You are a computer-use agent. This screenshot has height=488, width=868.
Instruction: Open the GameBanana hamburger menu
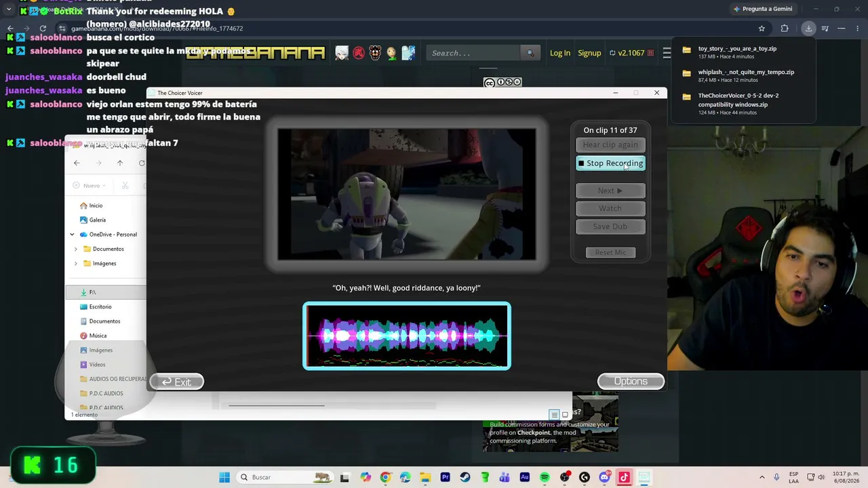[667, 53]
